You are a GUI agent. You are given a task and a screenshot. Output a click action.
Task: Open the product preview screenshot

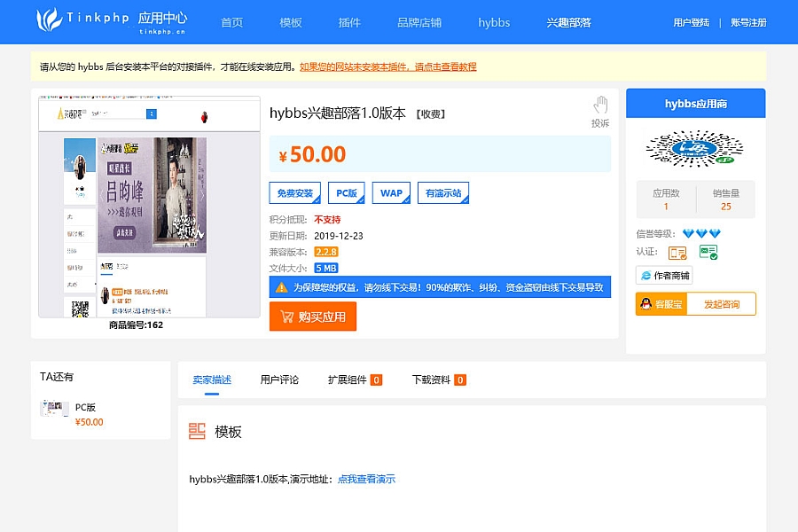pyautogui.click(x=149, y=207)
